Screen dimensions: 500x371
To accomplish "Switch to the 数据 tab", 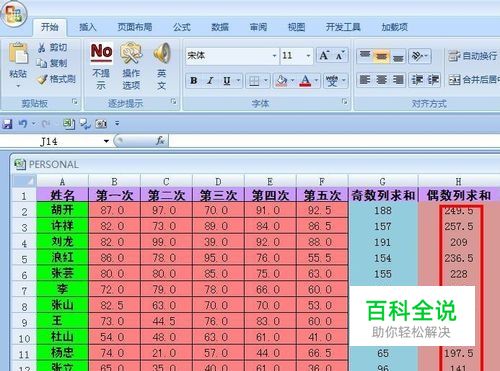I will [220, 27].
